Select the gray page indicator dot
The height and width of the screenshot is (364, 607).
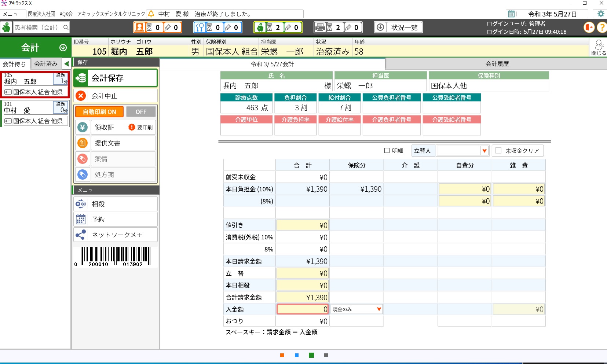tap(326, 355)
